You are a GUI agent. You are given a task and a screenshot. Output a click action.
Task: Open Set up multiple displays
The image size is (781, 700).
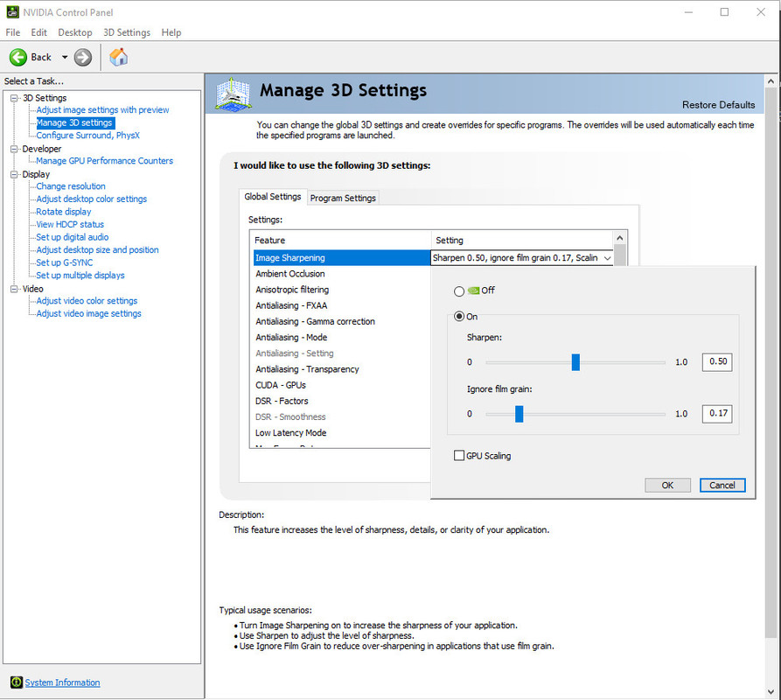[80, 275]
